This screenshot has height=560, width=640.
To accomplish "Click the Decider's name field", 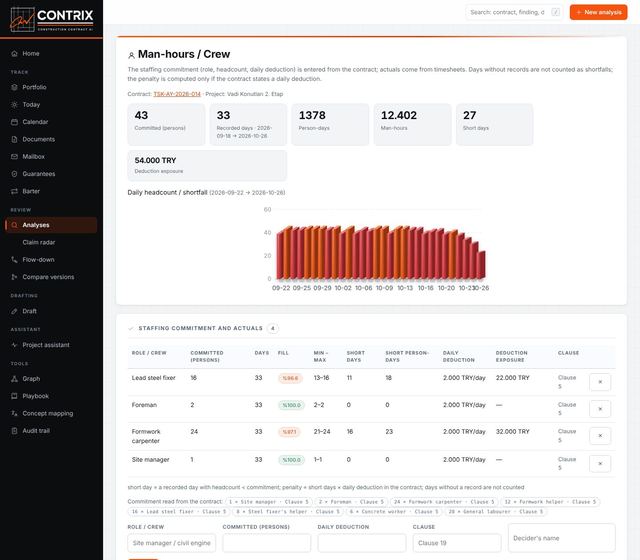I will click(562, 538).
